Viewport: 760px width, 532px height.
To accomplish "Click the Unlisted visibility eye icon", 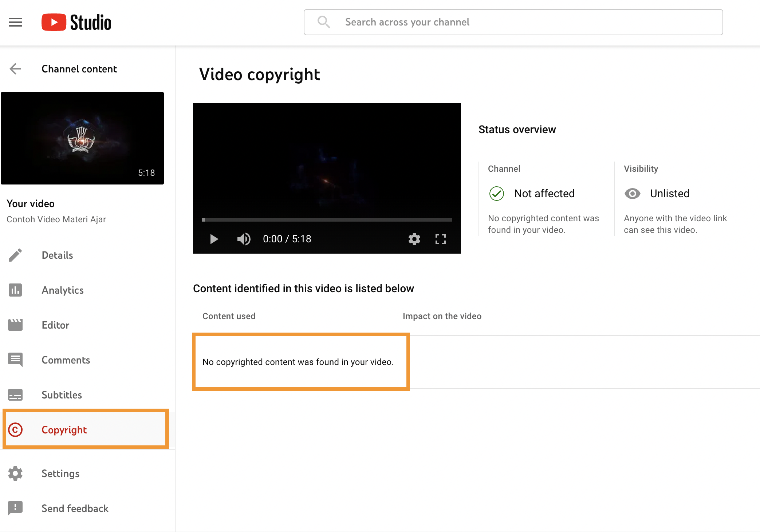I will coord(633,194).
